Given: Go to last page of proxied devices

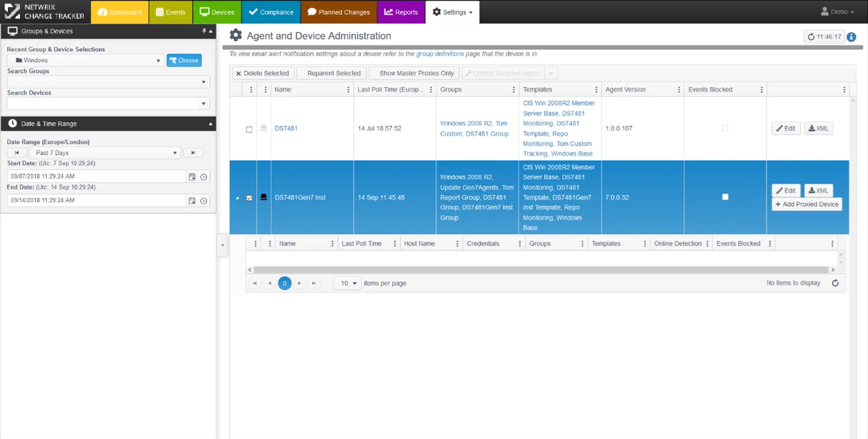Looking at the screenshot, I should tap(314, 283).
